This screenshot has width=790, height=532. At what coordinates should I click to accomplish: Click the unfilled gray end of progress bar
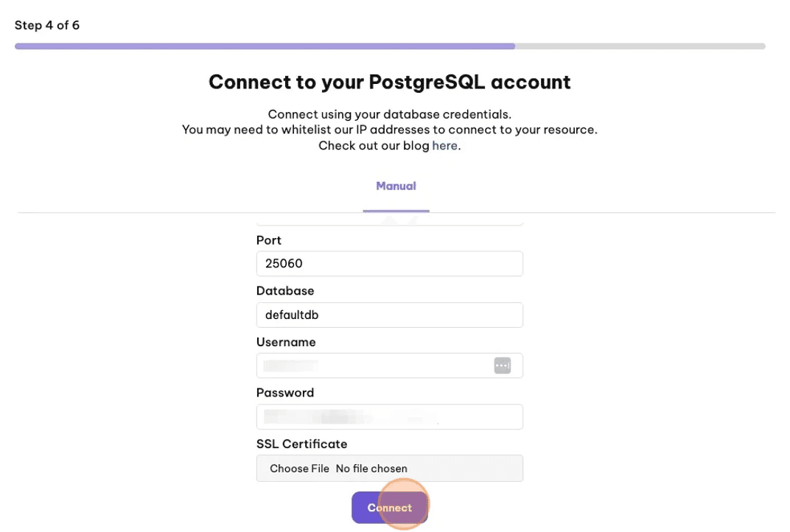[640, 46]
